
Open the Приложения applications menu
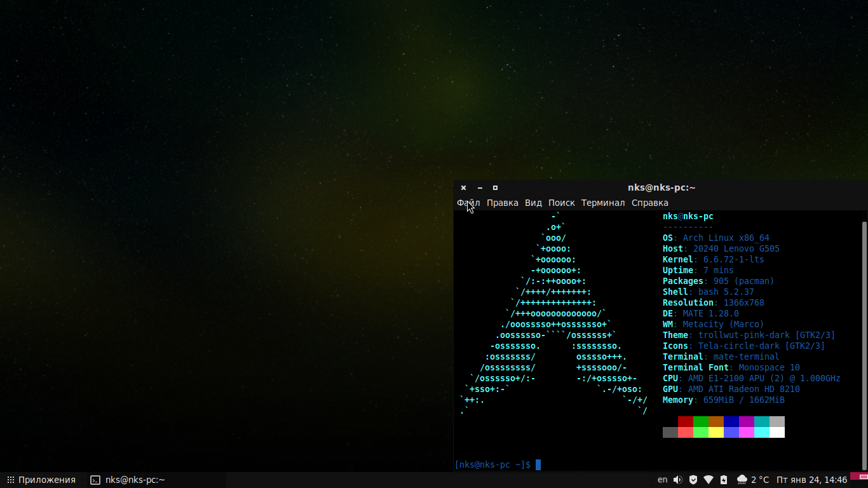tap(41, 480)
